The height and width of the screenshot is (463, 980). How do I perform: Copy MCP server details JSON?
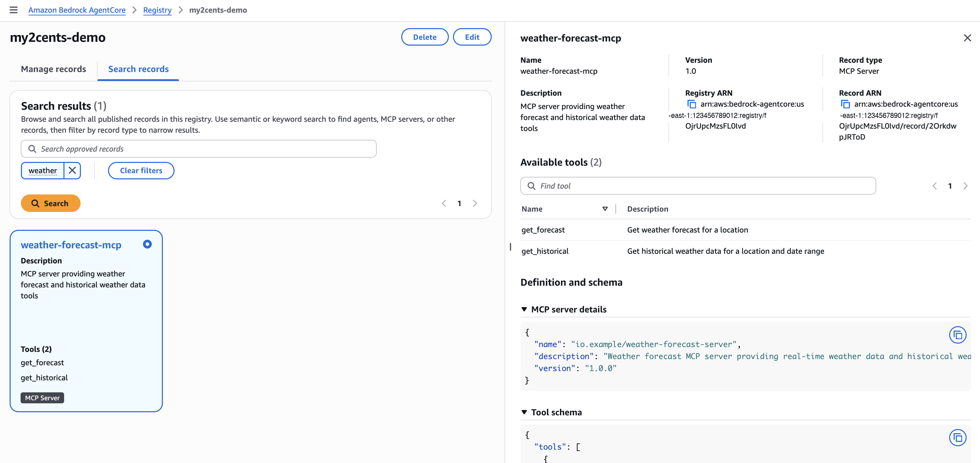(957, 335)
